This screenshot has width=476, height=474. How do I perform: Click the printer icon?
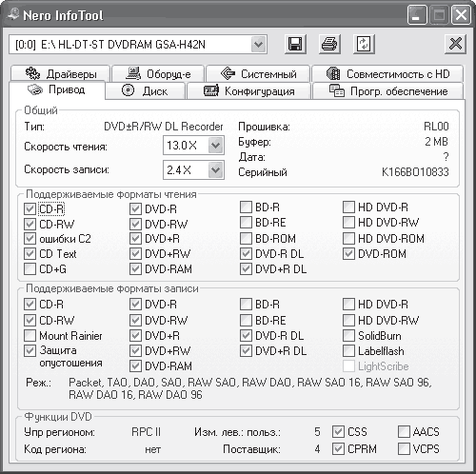329,44
